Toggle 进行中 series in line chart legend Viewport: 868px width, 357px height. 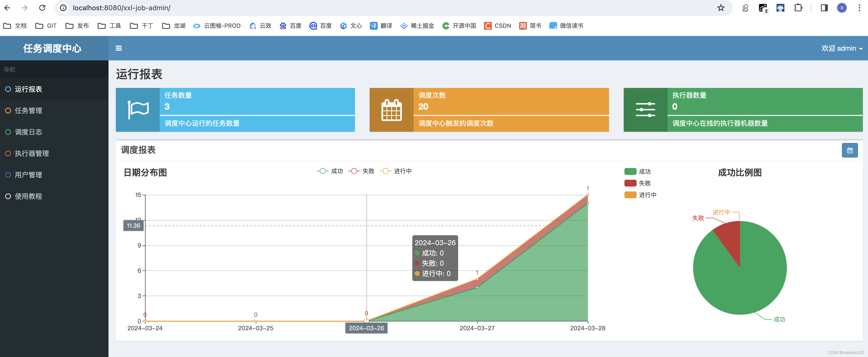point(395,171)
